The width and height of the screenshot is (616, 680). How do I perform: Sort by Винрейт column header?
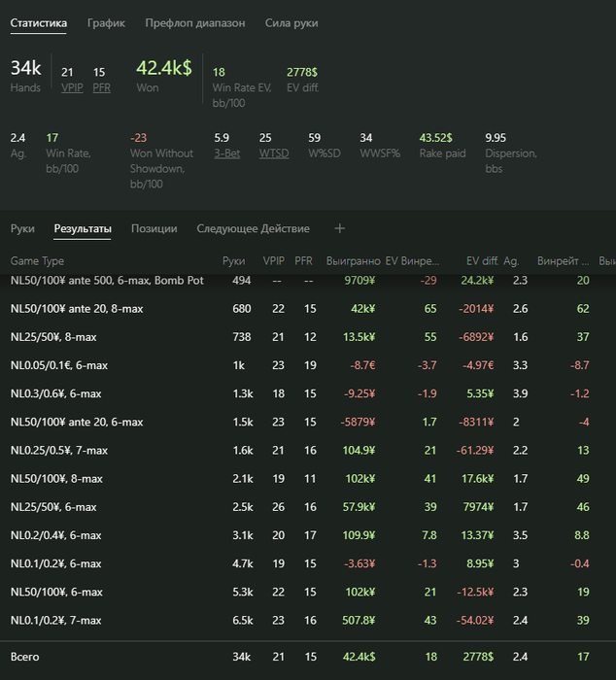pos(563,261)
